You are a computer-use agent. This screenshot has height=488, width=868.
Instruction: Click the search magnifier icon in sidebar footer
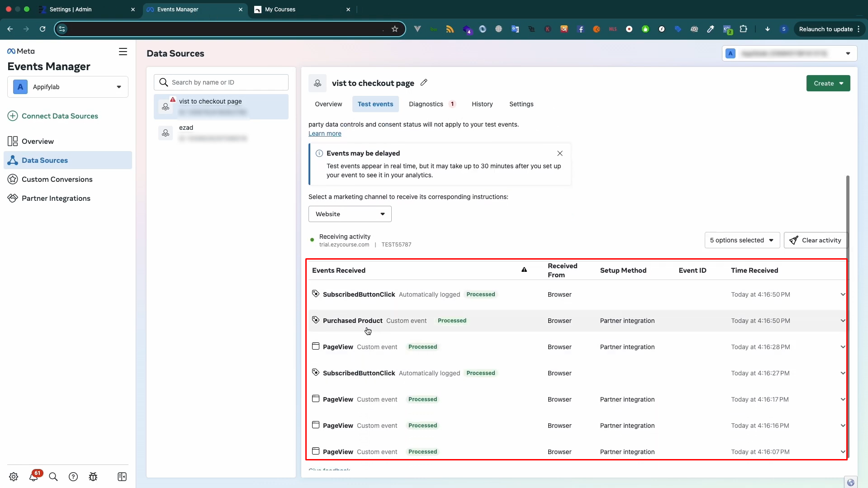[x=53, y=477]
